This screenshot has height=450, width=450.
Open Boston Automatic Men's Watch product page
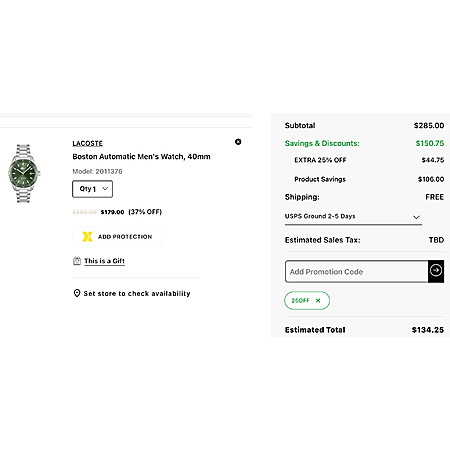point(141,156)
